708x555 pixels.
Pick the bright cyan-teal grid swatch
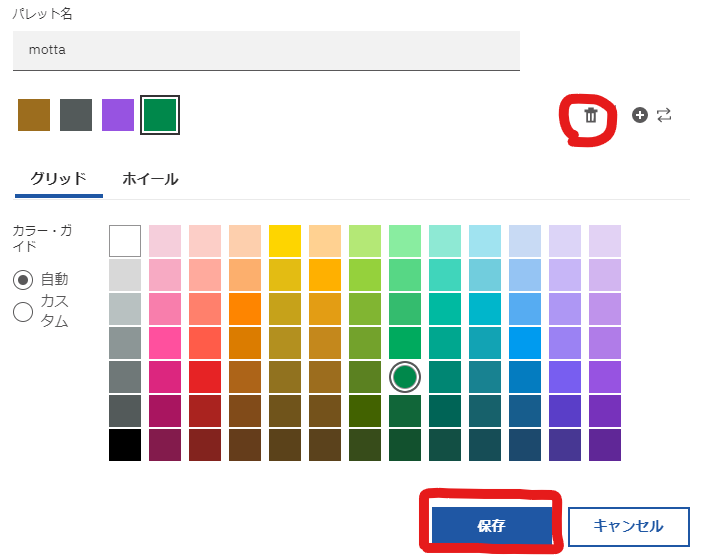[x=485, y=309]
